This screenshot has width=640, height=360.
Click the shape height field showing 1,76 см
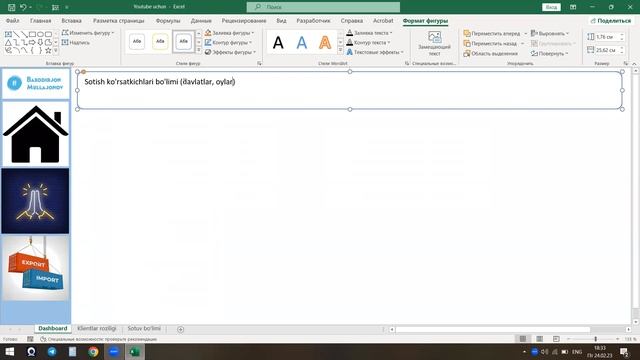coord(607,37)
